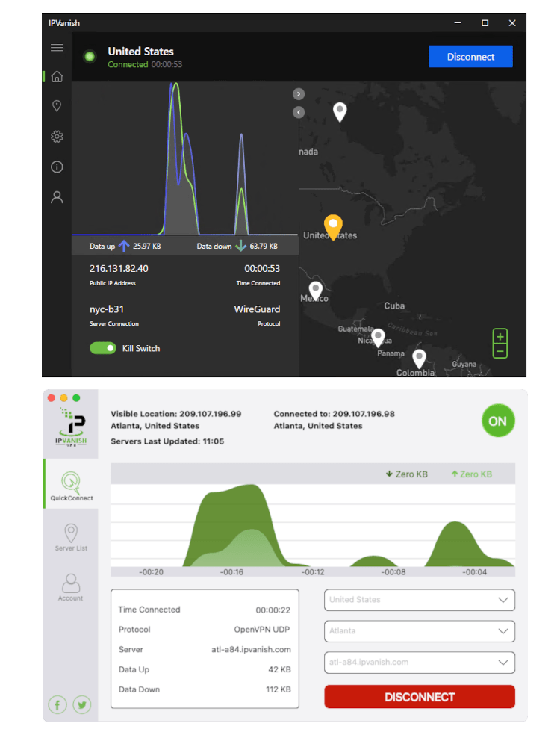The width and height of the screenshot is (560, 747).
Task: Maximize the IPVanish Windows window
Action: click(485, 23)
